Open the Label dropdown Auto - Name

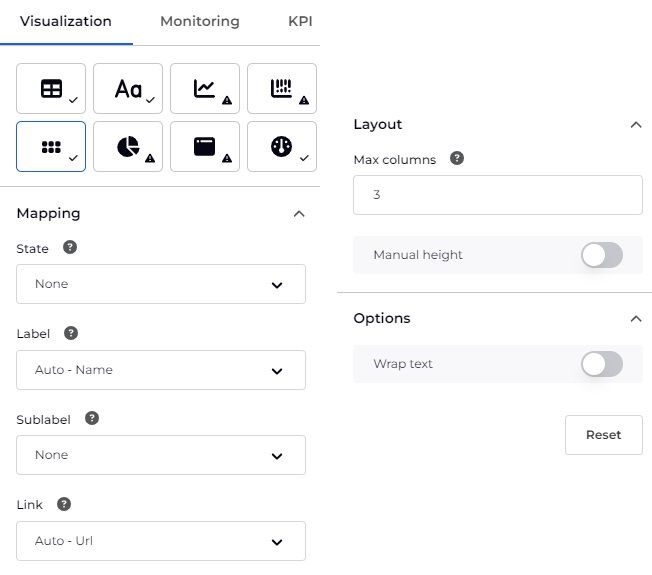point(161,370)
